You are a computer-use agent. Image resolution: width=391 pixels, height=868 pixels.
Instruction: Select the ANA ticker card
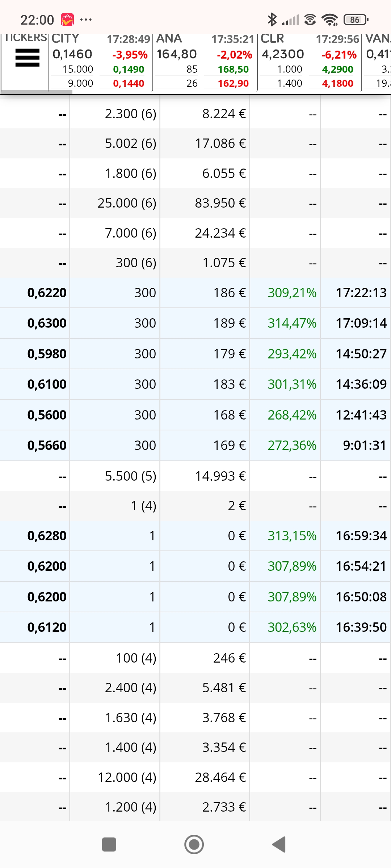pos(205,61)
